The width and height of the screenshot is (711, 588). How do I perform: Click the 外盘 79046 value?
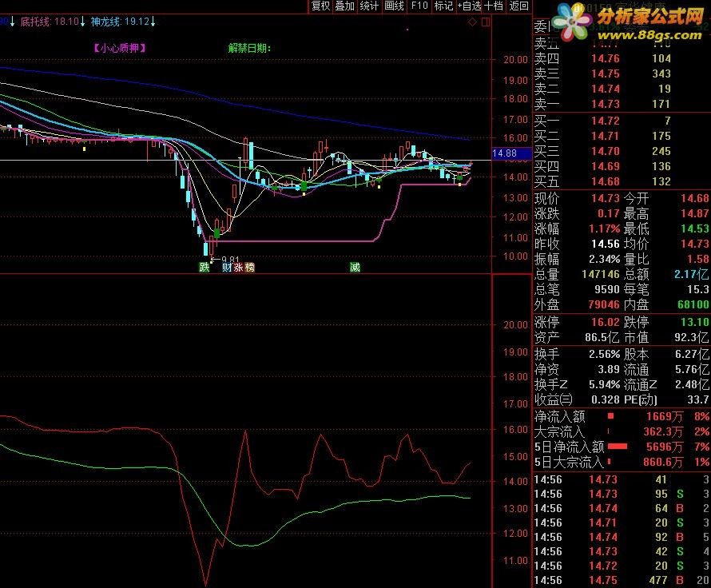tap(603, 304)
